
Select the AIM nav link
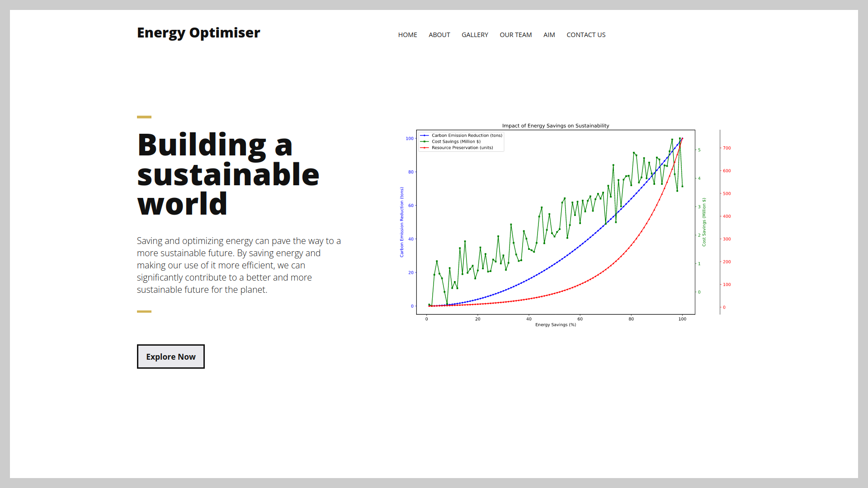tap(549, 35)
